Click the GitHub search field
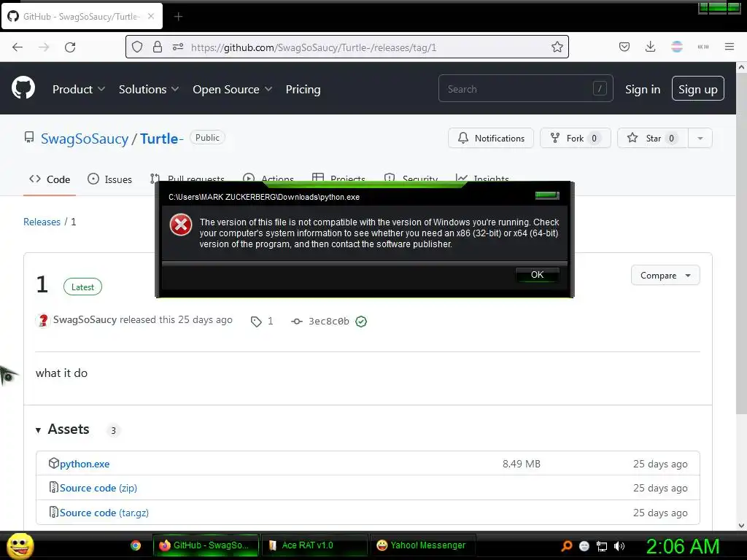747x560 pixels. (x=525, y=88)
